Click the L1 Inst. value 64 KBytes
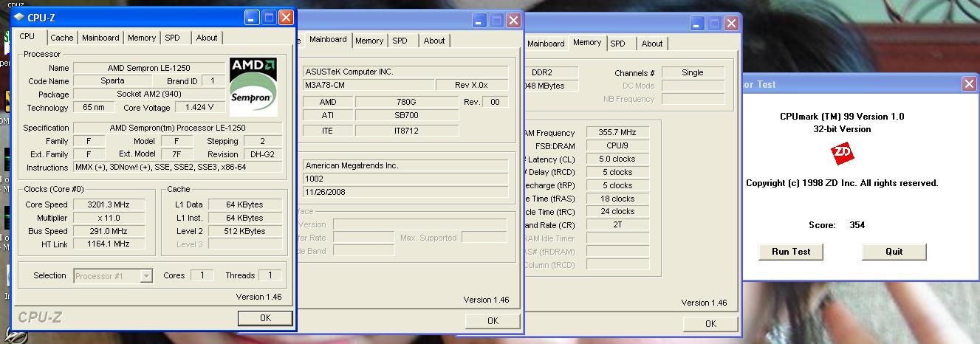The height and width of the screenshot is (344, 980). [x=245, y=218]
